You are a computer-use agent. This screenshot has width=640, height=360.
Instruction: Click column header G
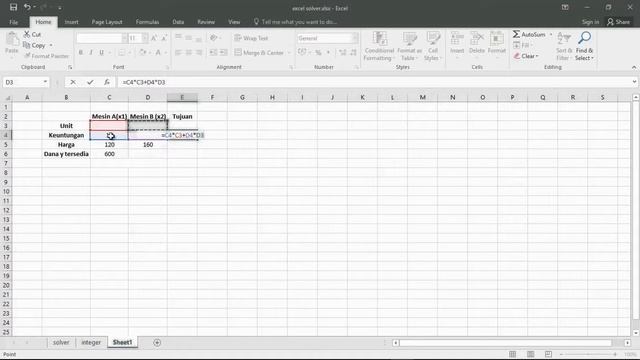[242, 97]
